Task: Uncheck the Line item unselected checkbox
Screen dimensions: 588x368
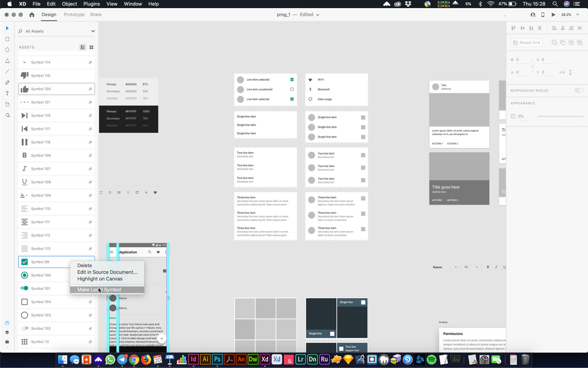Action: tap(292, 89)
